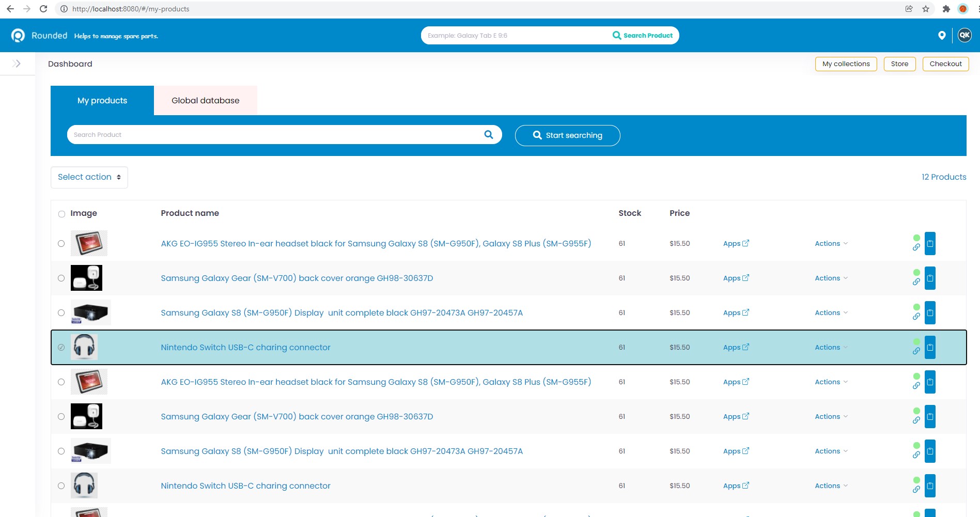Click the link icon beside Samsung Galaxy Gear row
The height and width of the screenshot is (517, 980).
click(916, 282)
